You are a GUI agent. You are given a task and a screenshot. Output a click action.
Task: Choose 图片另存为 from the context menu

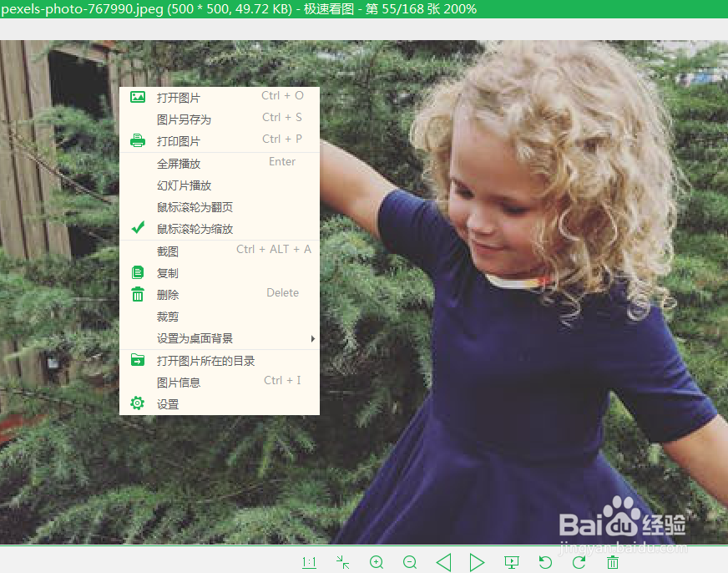219,119
